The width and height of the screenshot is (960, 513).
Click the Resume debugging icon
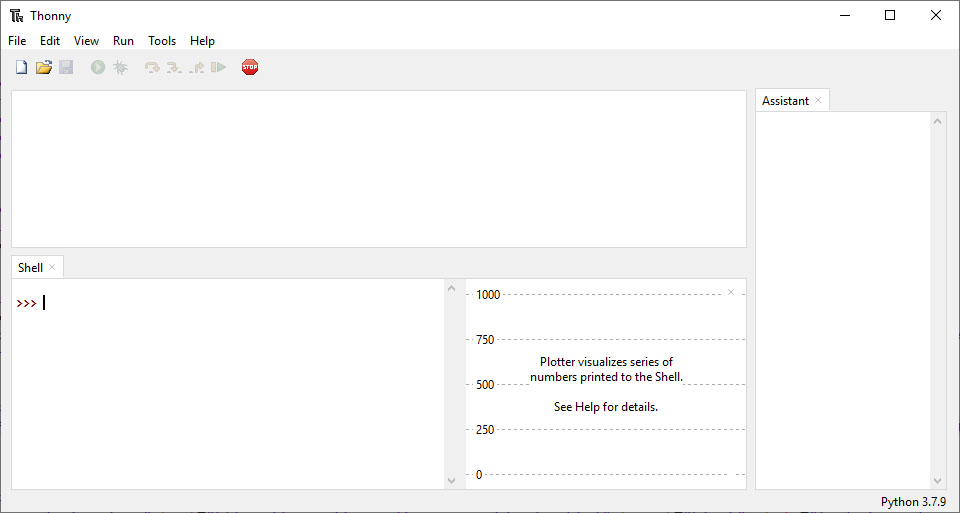219,67
